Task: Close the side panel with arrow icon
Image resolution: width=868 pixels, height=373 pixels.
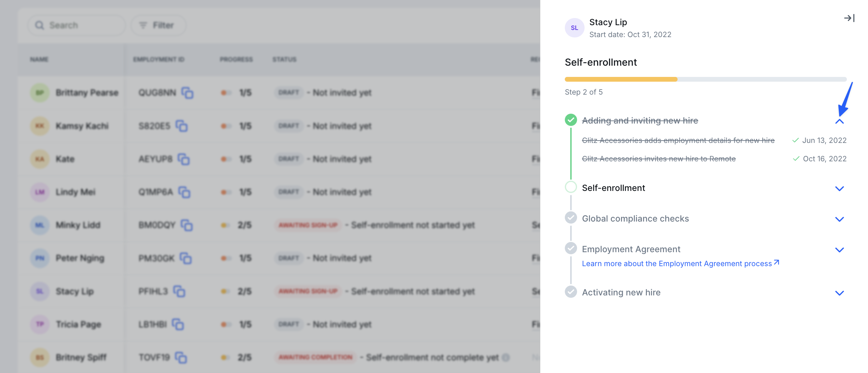Action: tap(849, 18)
